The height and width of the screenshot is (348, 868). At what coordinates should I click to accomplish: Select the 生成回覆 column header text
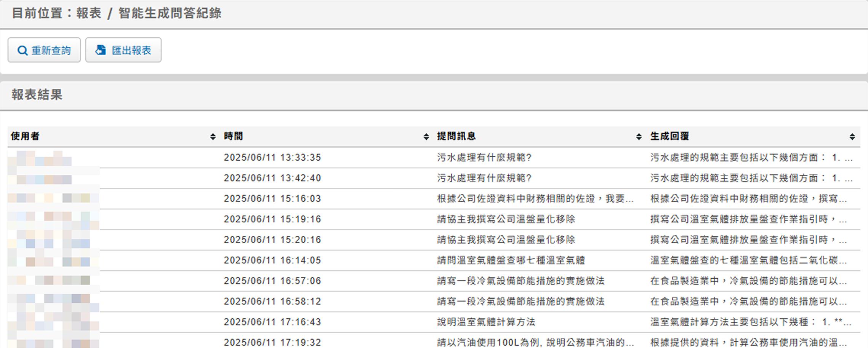point(669,136)
